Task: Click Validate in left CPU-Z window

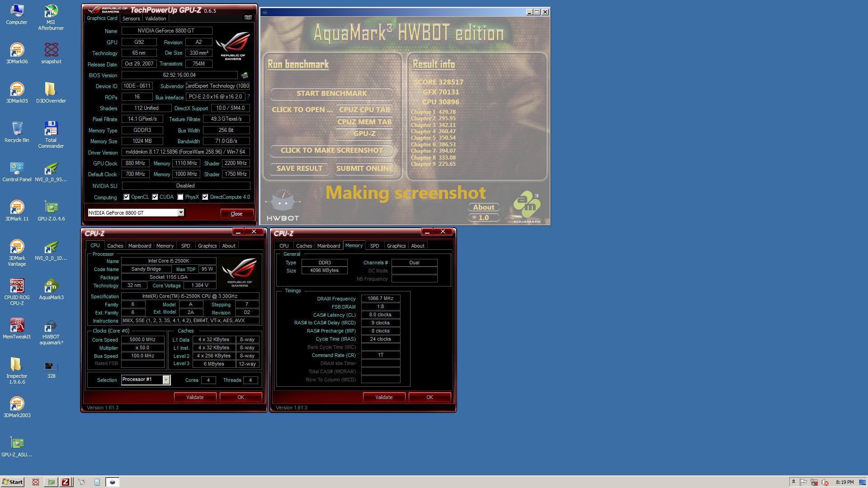Action: 195,397
